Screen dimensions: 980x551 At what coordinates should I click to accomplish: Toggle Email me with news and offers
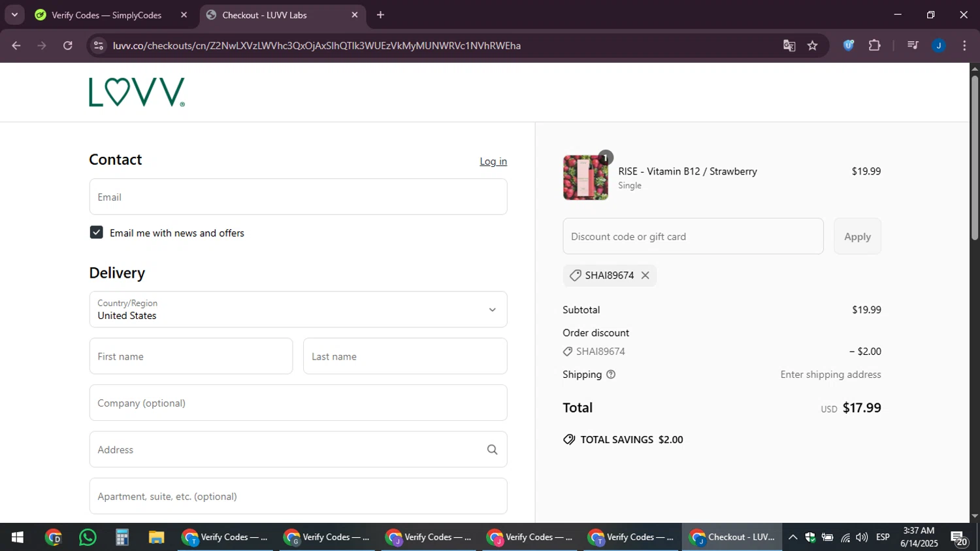pos(96,233)
